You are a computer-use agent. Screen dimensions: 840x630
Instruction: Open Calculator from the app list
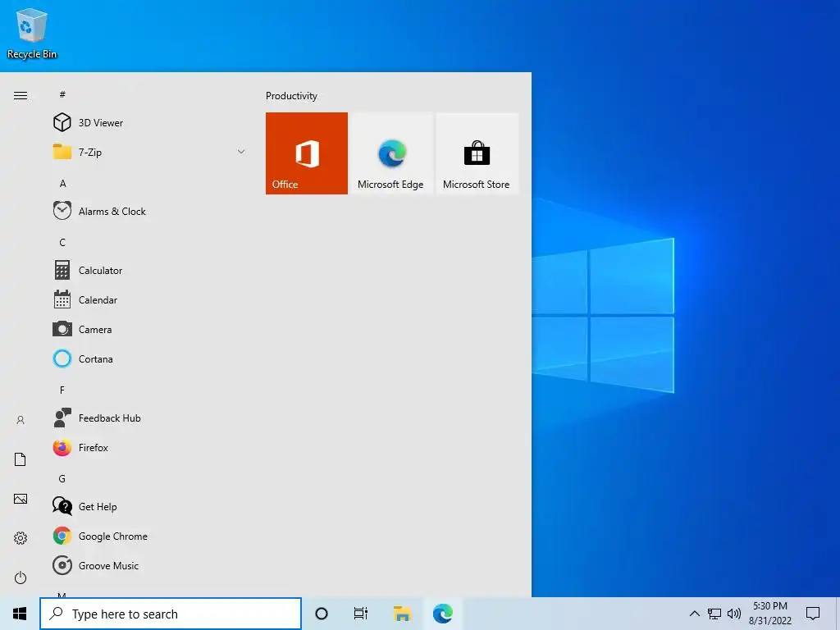click(x=150, y=270)
